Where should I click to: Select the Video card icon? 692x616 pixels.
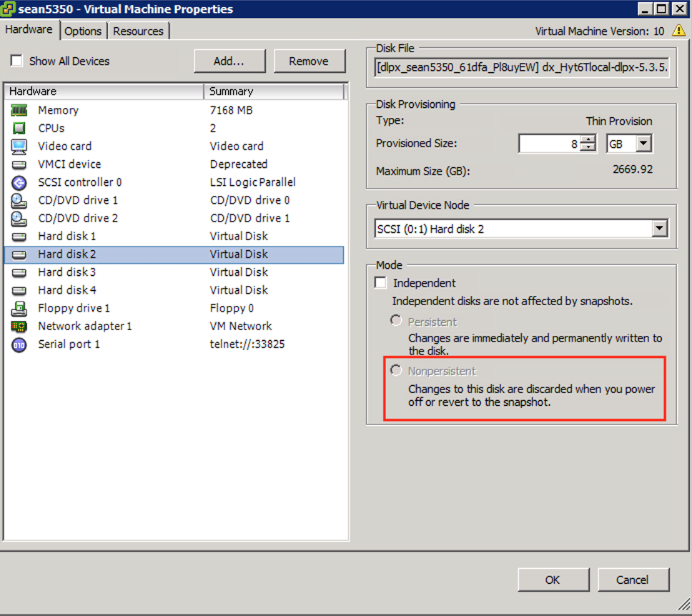[x=19, y=146]
